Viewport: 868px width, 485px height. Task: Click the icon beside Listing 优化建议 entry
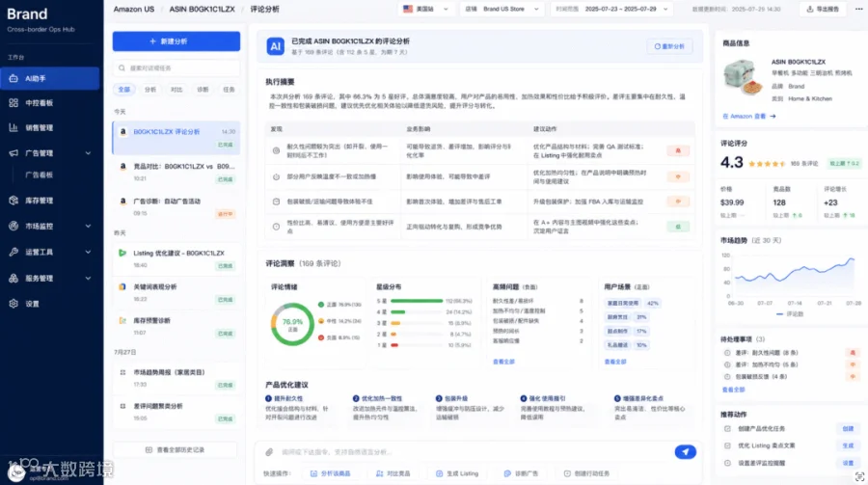pyautogui.click(x=122, y=253)
